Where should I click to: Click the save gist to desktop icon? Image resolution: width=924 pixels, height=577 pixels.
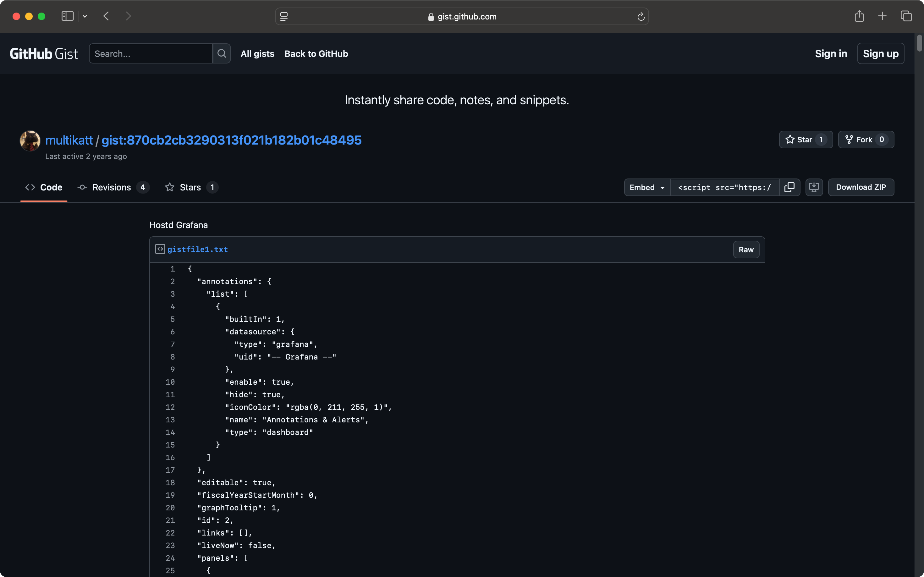pos(814,187)
